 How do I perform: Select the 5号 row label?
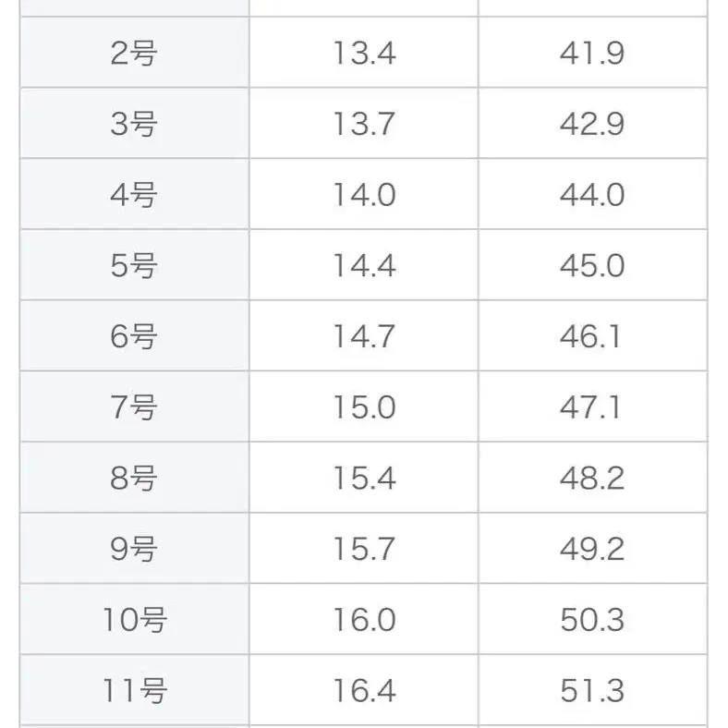[x=134, y=266]
